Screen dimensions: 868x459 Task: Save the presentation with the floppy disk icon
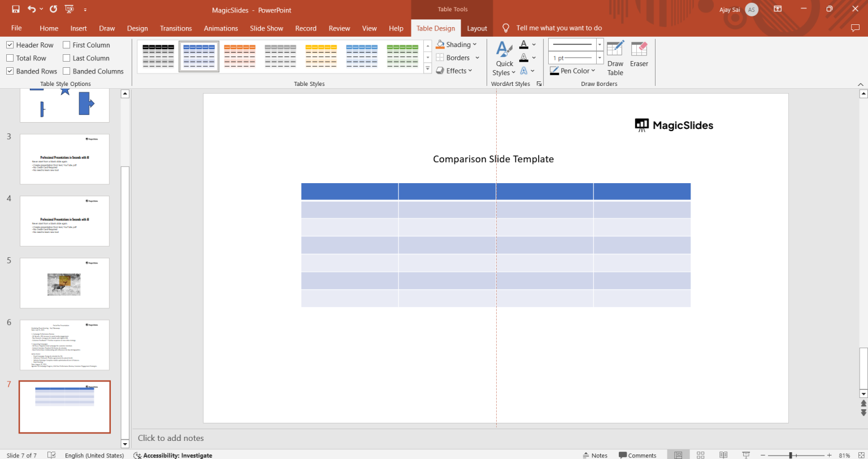point(16,9)
